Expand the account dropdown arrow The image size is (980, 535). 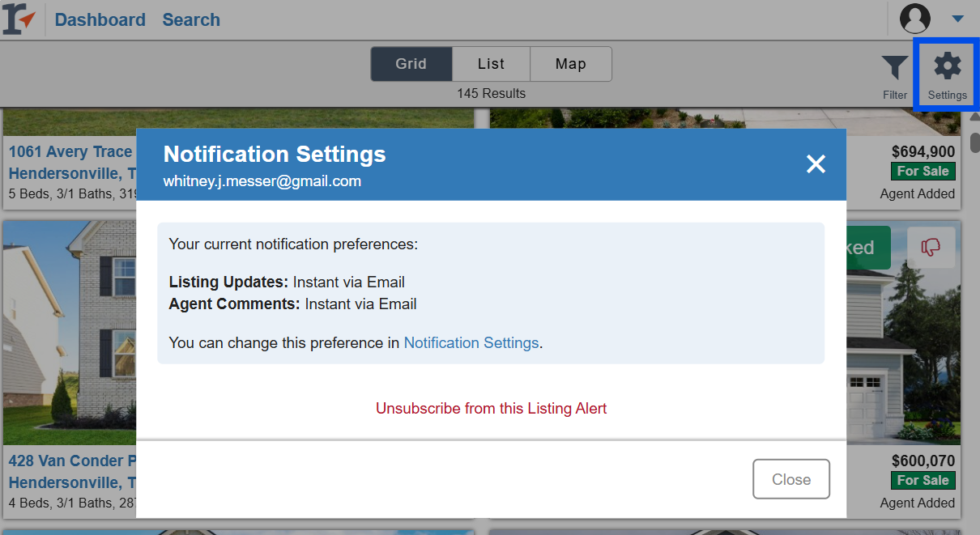pos(957,19)
